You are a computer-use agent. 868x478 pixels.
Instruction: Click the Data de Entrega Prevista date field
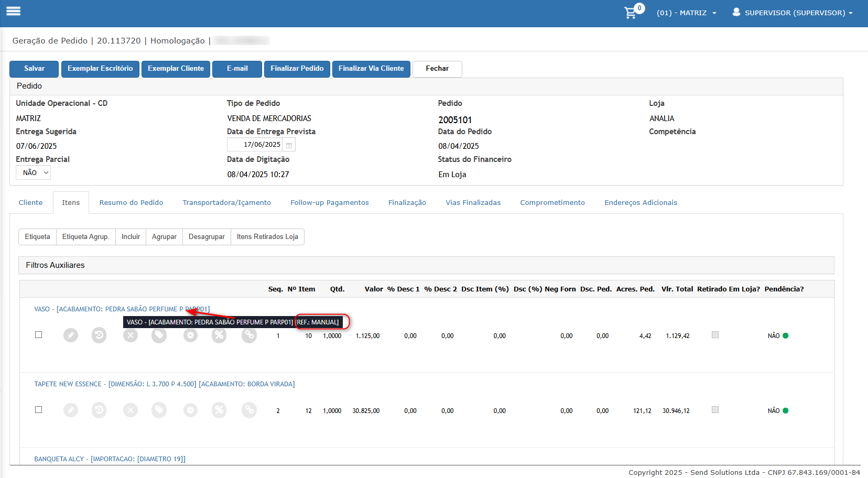[255, 145]
